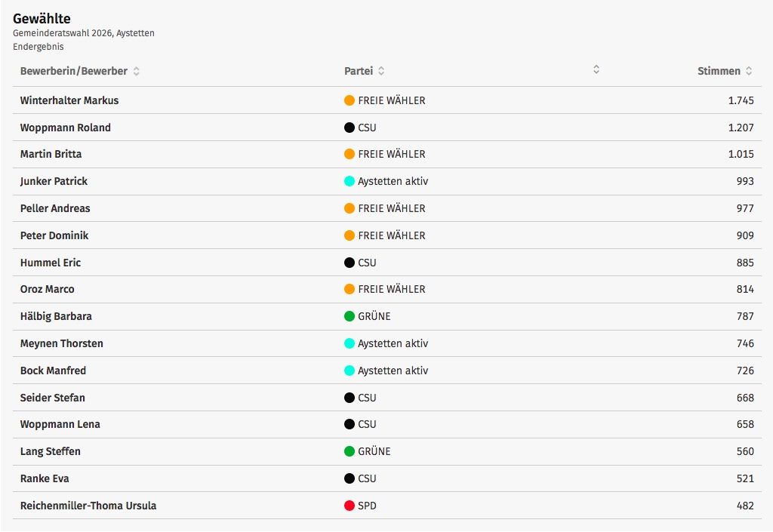The width and height of the screenshot is (773, 532).
Task: Click red SPD dot for Reichenmiller-Thoma
Action: [350, 506]
